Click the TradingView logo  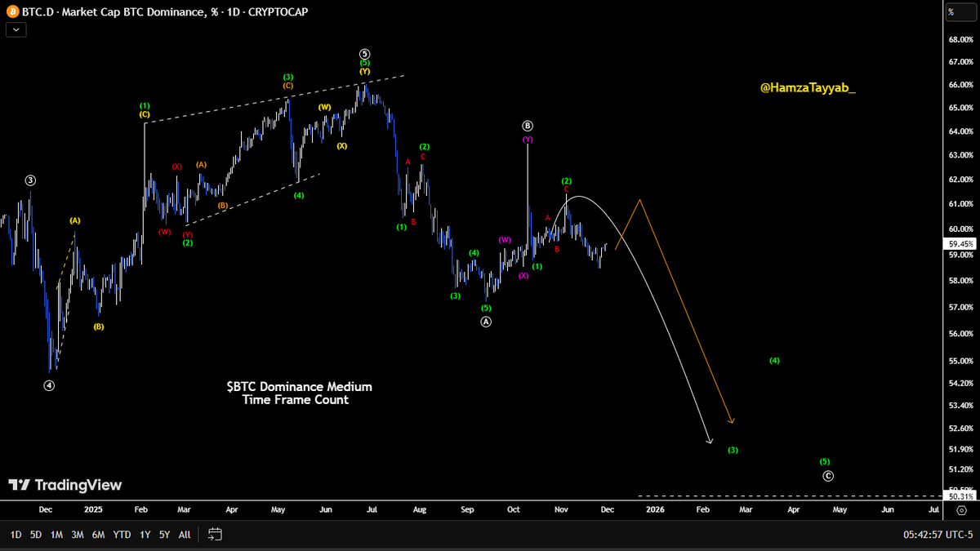pyautogui.click(x=65, y=485)
